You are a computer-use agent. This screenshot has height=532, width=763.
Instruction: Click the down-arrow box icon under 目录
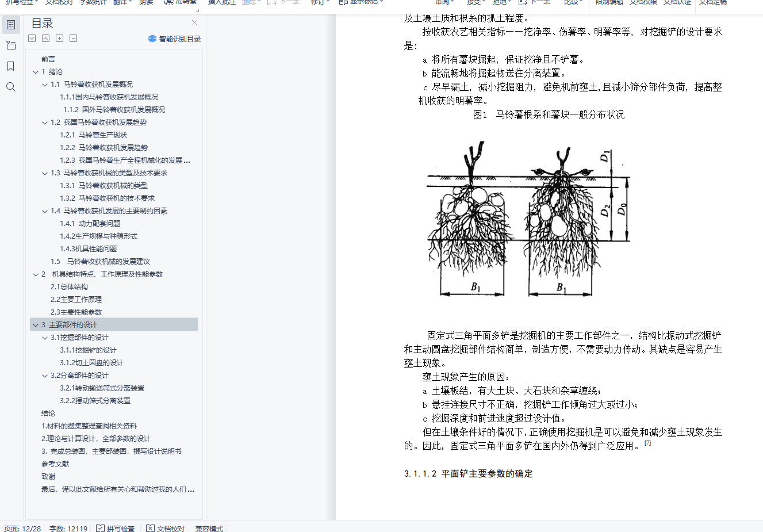tap(32, 39)
